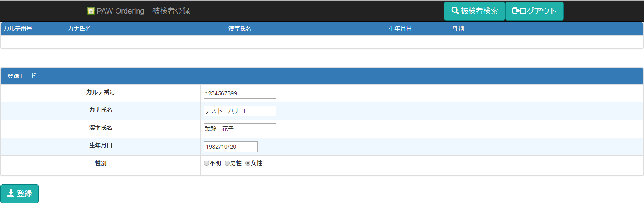
Task: Click the 被検者検索 search button
Action: click(475, 11)
